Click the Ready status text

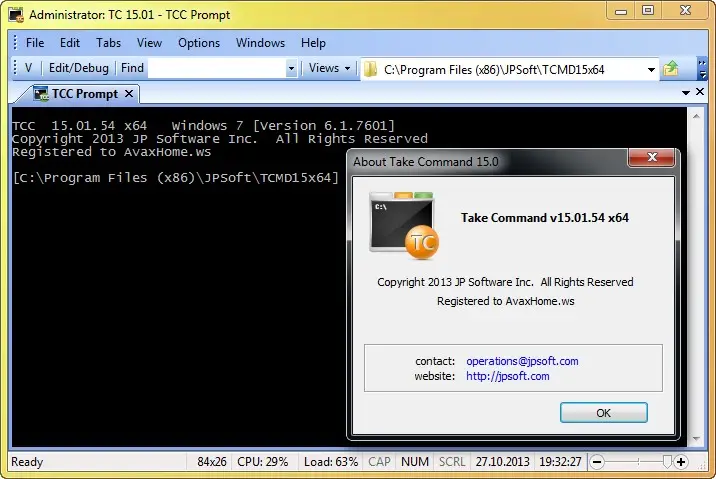pyautogui.click(x=27, y=462)
